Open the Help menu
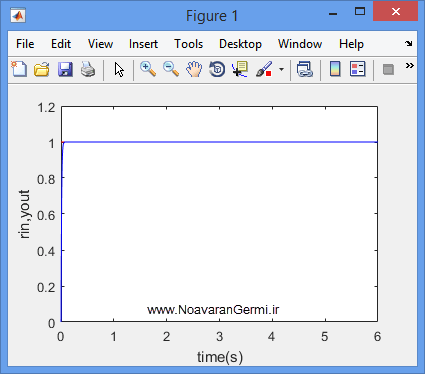Image resolution: width=425 pixels, height=374 pixels. coord(351,44)
